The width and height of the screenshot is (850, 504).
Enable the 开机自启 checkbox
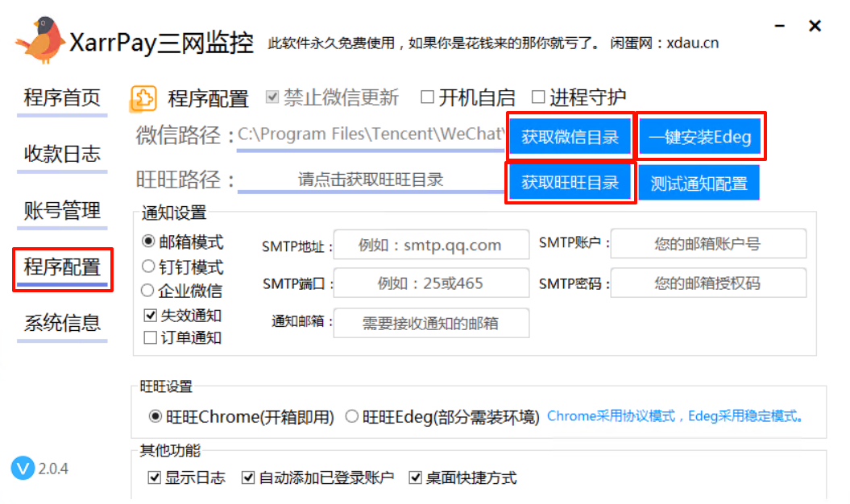pyautogui.click(x=428, y=98)
